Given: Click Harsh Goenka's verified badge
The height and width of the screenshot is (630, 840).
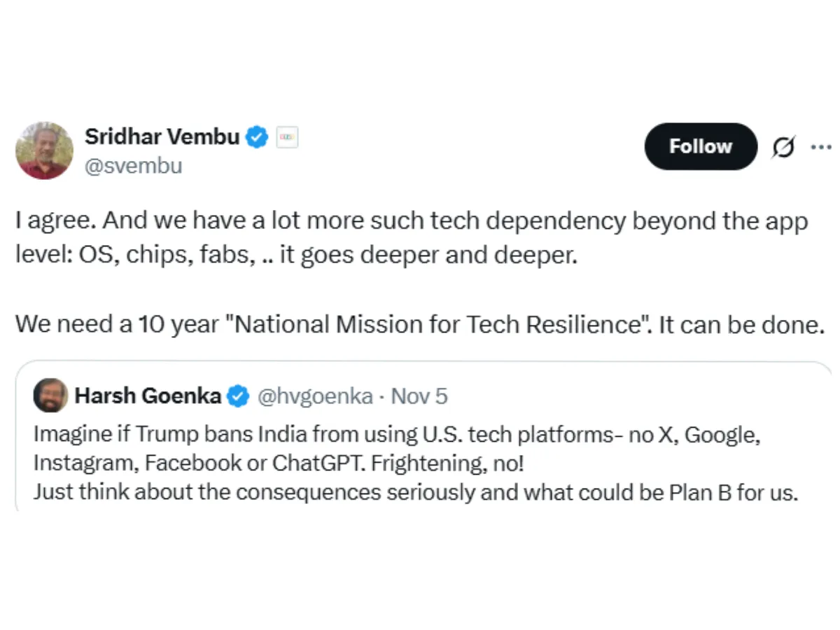Looking at the screenshot, I should (239, 397).
